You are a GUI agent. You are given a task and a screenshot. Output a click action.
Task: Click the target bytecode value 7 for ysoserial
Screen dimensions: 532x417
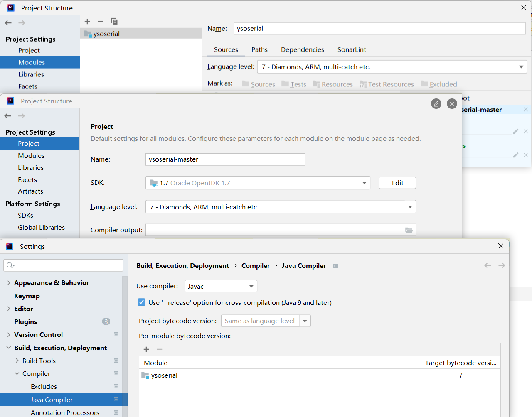point(461,375)
